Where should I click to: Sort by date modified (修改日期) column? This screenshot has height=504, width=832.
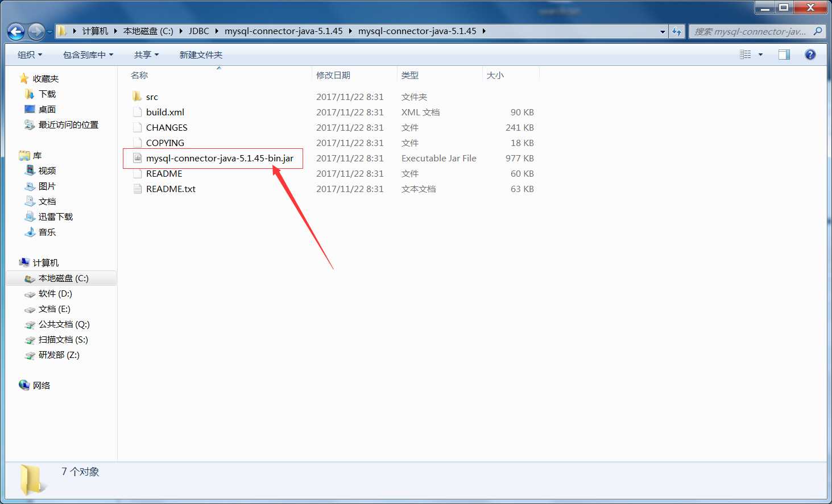click(x=333, y=75)
